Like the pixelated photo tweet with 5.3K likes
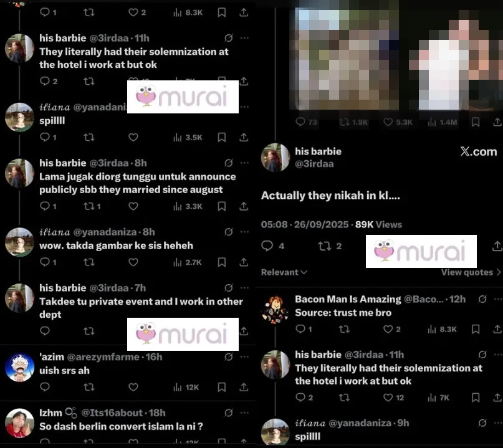This screenshot has width=503, height=448. pyautogui.click(x=398, y=122)
